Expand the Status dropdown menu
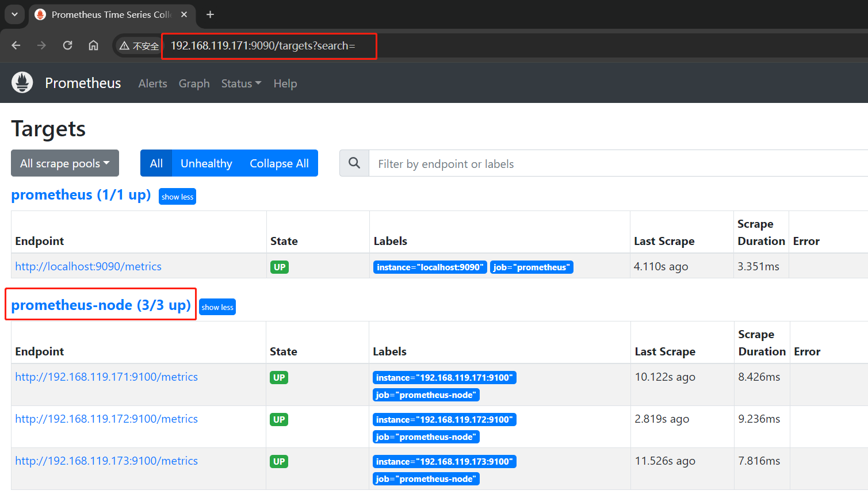The height and width of the screenshot is (494, 868). [241, 83]
